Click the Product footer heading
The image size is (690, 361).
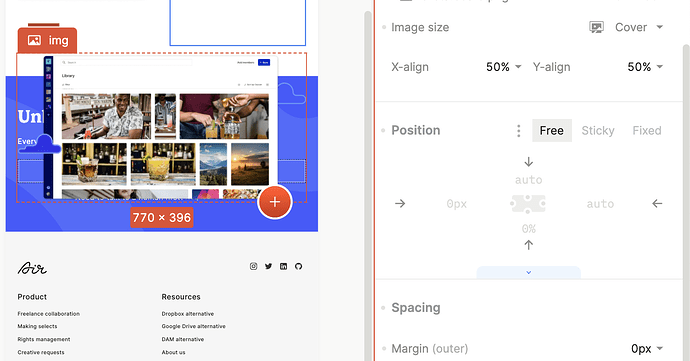point(32,297)
